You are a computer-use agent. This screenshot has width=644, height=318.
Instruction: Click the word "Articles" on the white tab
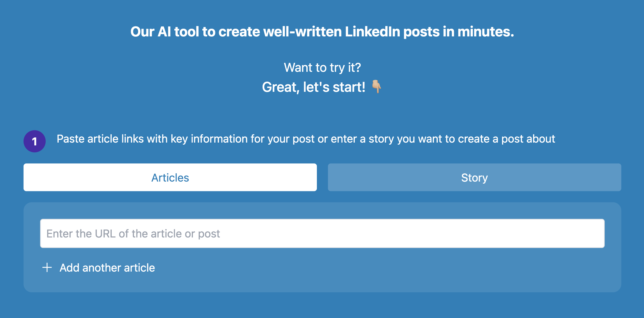[x=170, y=178]
